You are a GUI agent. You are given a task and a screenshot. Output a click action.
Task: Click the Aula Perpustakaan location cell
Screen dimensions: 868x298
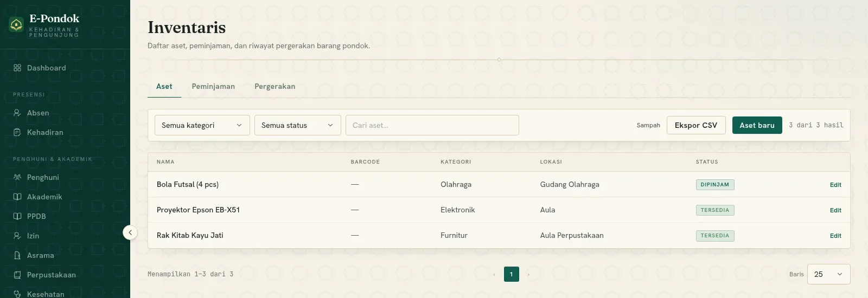tap(572, 235)
